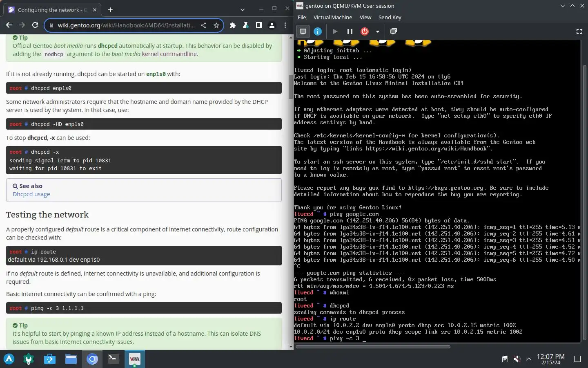
Task: Click the VM console horizontal scrollbar
Action: pos(373,347)
